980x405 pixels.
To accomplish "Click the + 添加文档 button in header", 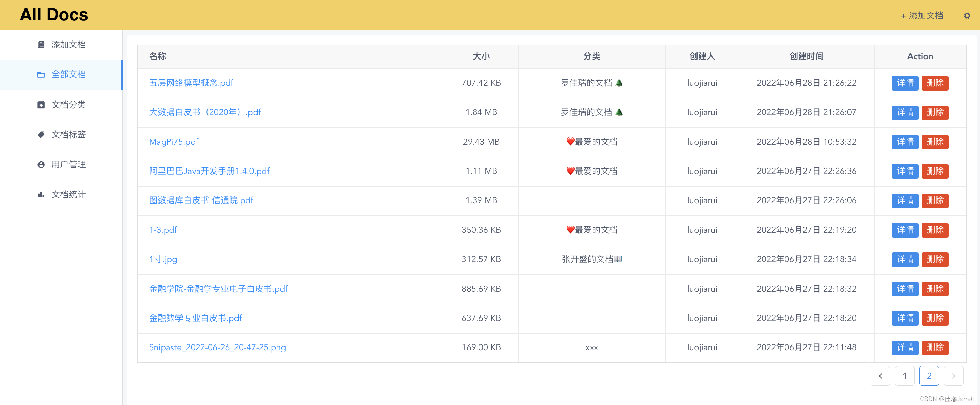I will [922, 16].
